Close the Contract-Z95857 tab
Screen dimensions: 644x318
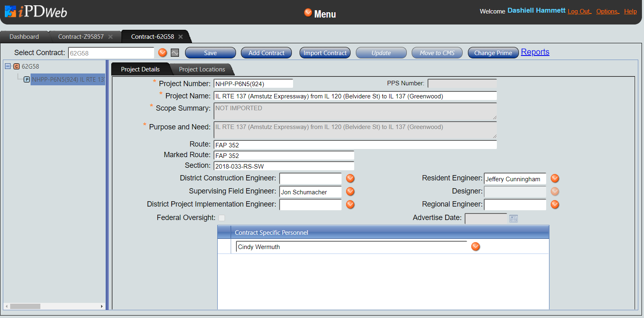coord(110,37)
